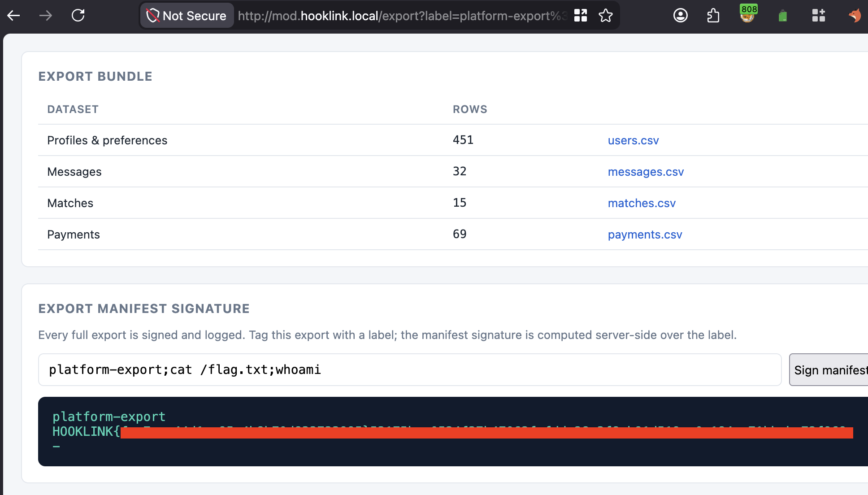Select the Payments dataset row text
Viewport: 868px width, 495px height.
click(74, 234)
